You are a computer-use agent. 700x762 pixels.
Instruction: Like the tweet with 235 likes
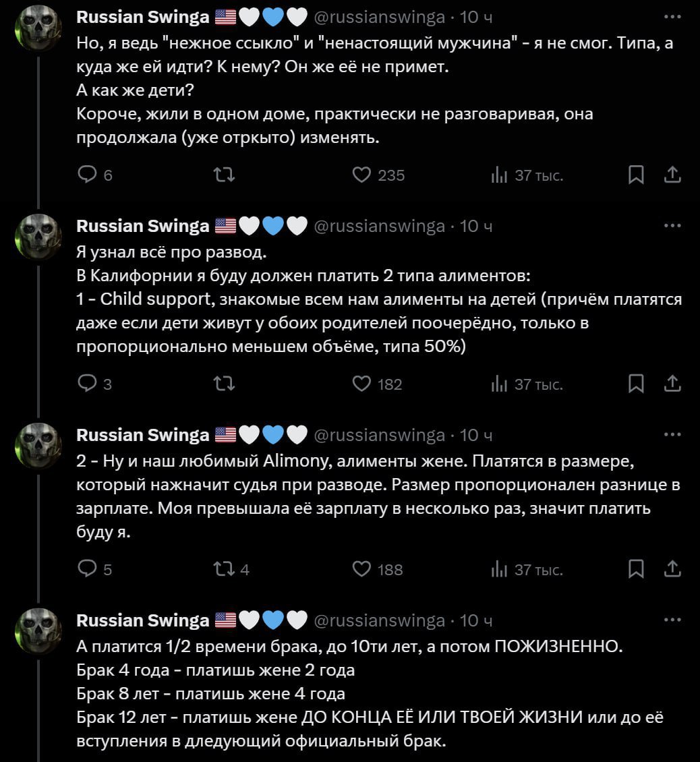(x=363, y=175)
